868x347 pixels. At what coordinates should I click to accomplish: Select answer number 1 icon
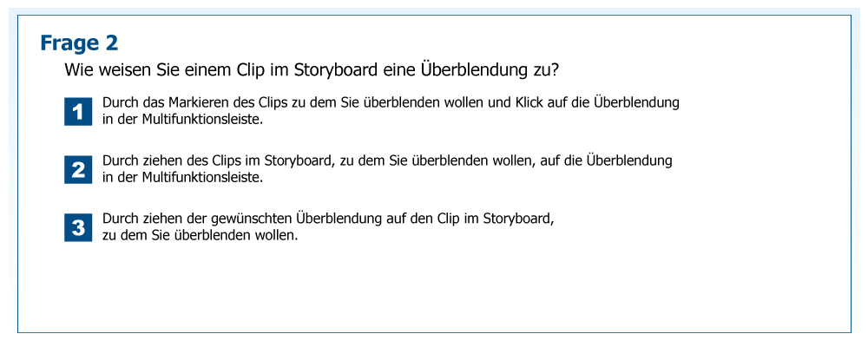click(x=78, y=111)
